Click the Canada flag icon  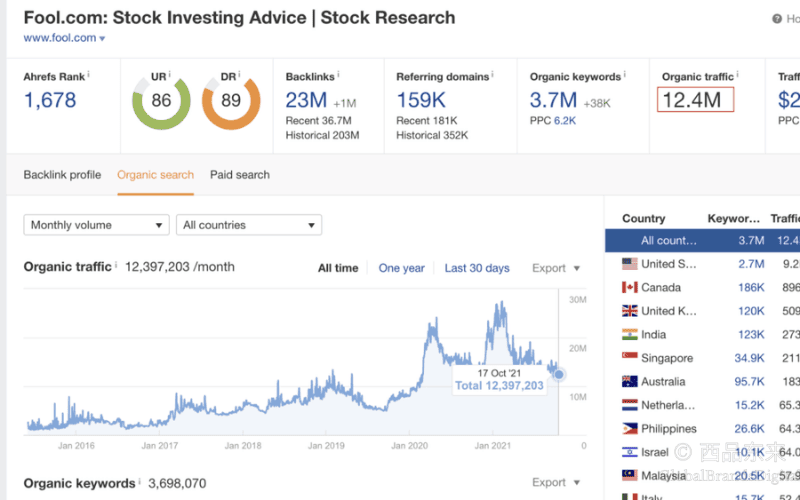[x=630, y=287]
